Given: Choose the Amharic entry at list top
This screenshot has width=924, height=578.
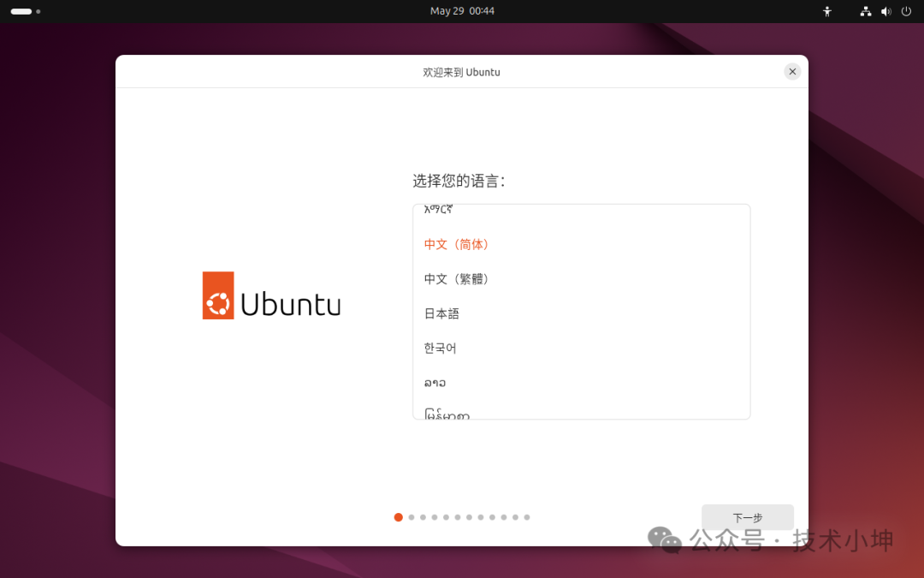Looking at the screenshot, I should pyautogui.click(x=438, y=210).
